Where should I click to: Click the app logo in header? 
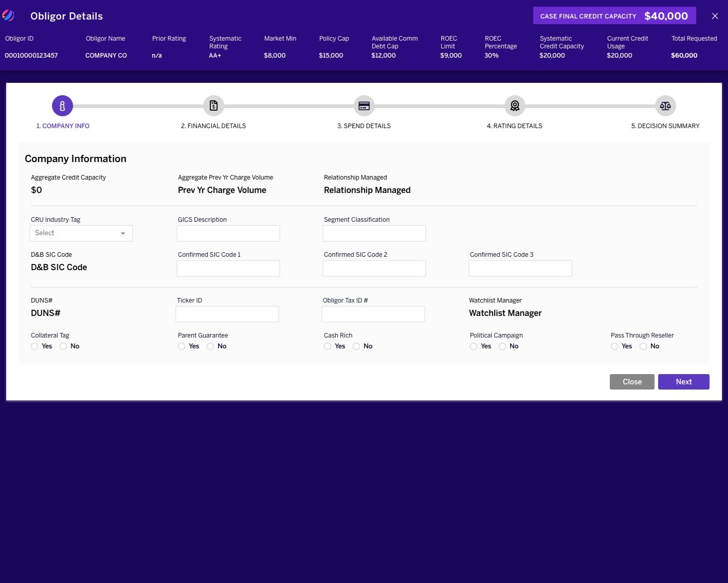click(x=8, y=16)
